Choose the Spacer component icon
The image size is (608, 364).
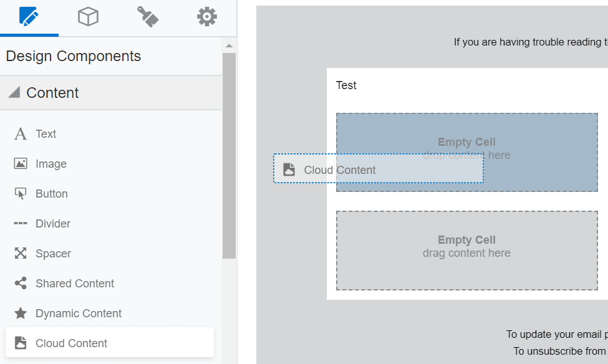tap(21, 253)
